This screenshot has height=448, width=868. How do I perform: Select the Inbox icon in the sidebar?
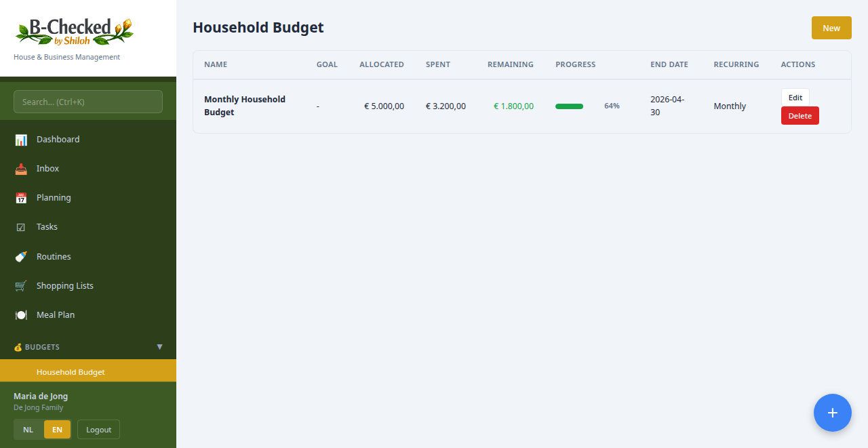pyautogui.click(x=21, y=168)
